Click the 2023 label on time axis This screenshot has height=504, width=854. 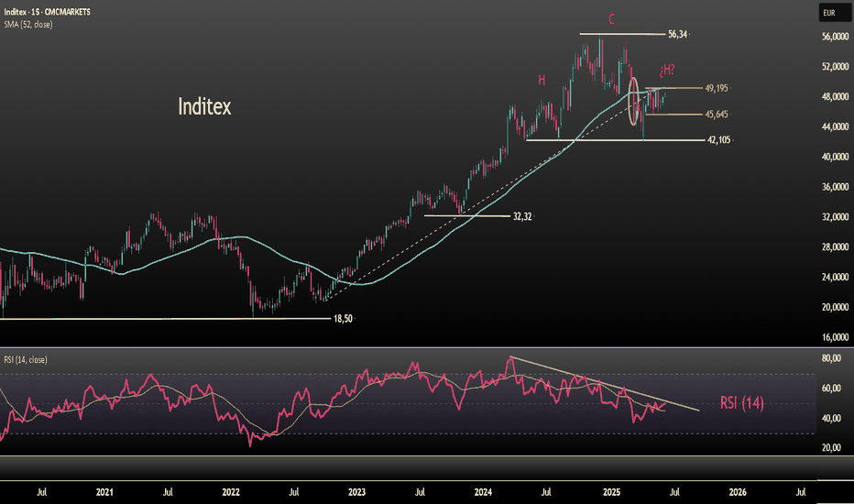tap(356, 492)
